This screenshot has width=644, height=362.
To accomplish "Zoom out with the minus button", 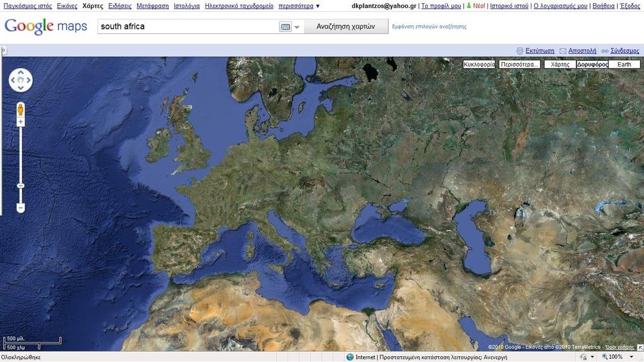I will pos(21,208).
